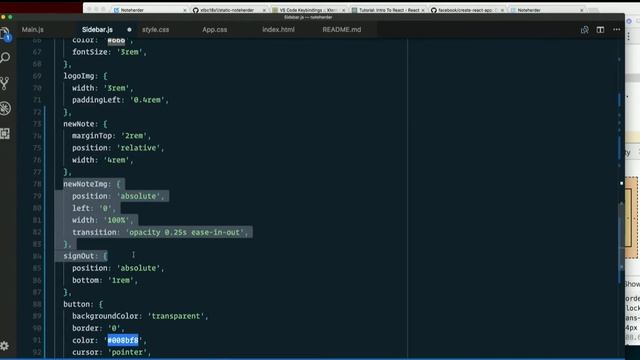Click the open changes icon in editor toolbar
The image size is (640, 360).
pyautogui.click(x=584, y=29)
